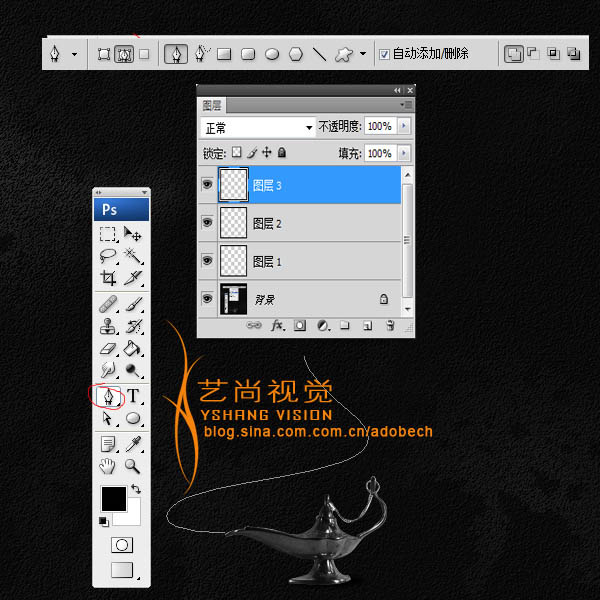
Task: Select the 图层 2 layer row
Action: click(x=300, y=223)
